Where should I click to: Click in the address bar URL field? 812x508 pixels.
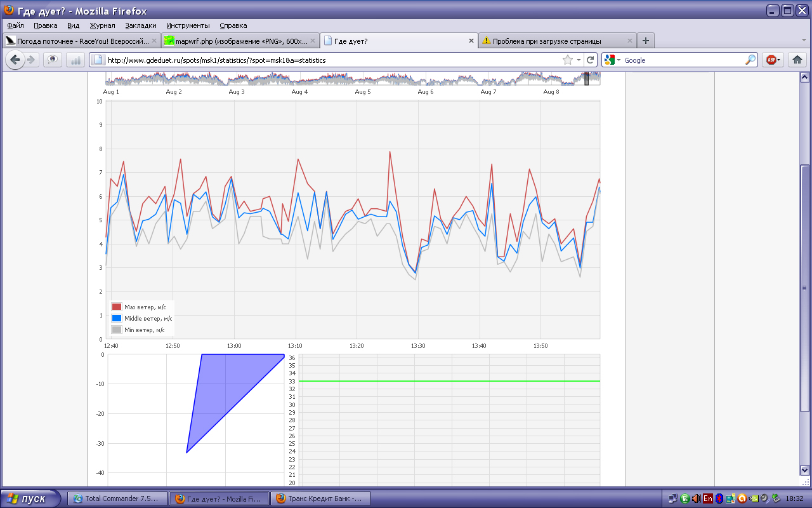pyautogui.click(x=330, y=60)
